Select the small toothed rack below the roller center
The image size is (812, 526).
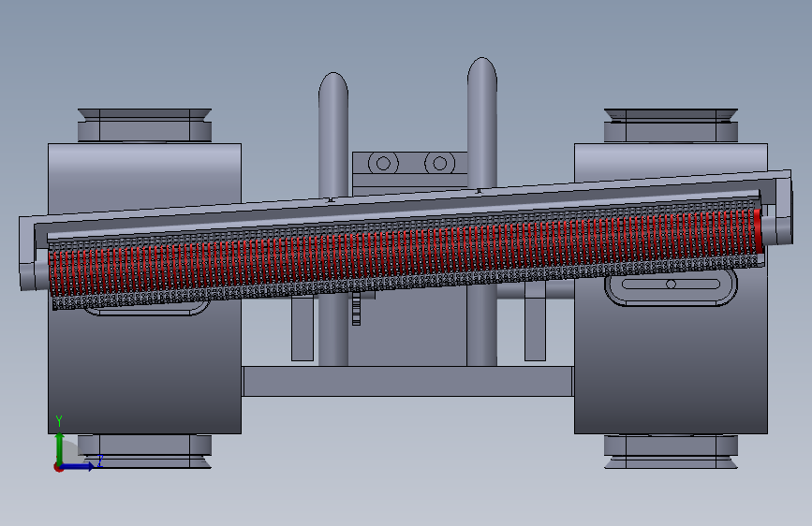(x=356, y=310)
